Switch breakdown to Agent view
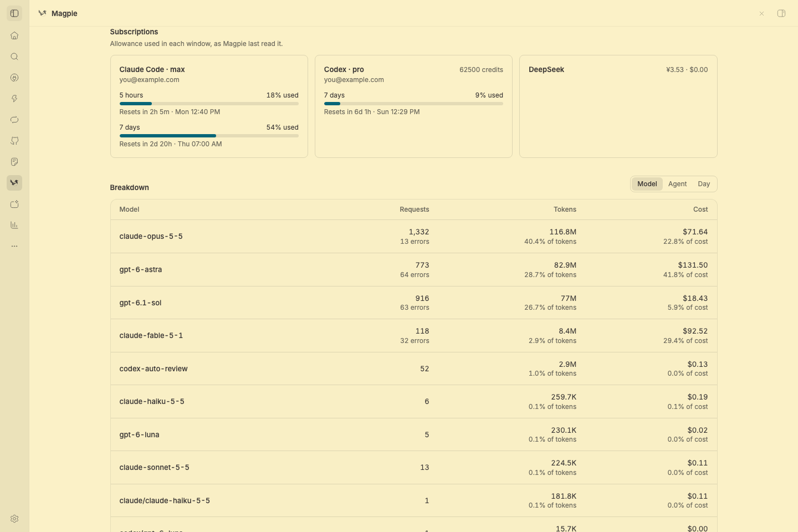 tap(677, 184)
